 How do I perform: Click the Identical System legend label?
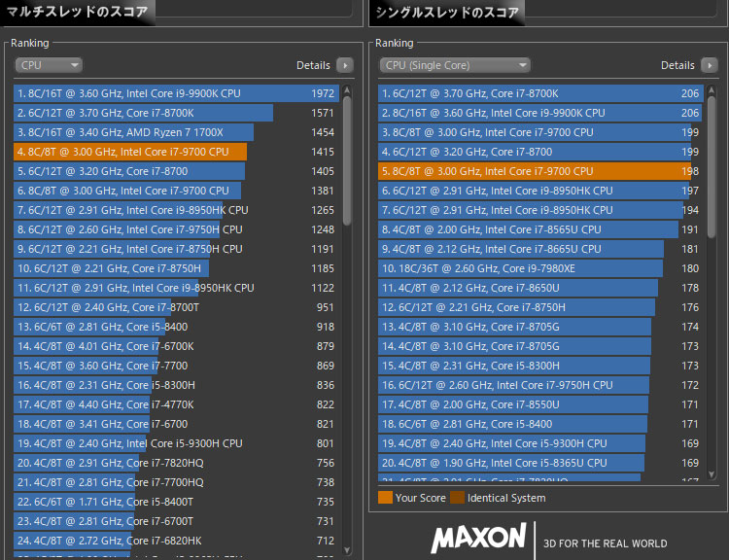point(506,498)
